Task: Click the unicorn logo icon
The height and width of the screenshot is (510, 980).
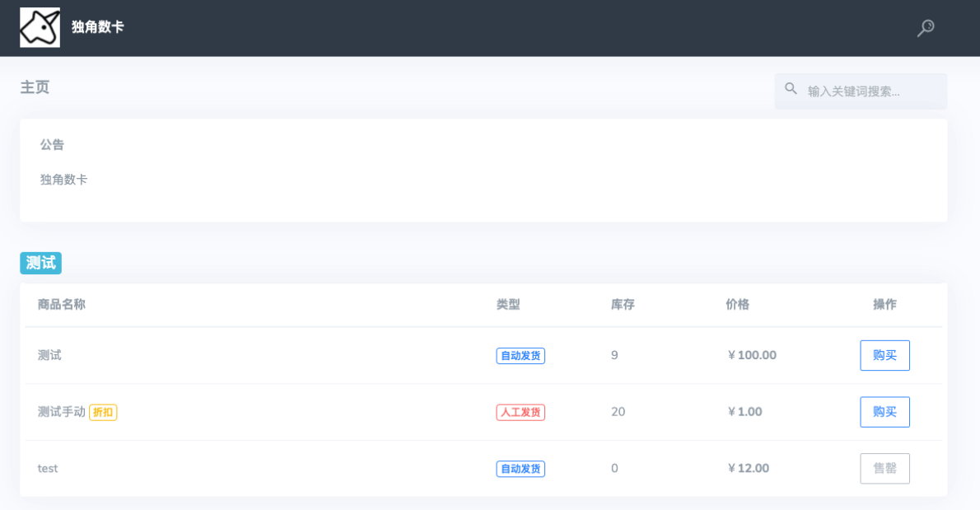Action: (40, 27)
